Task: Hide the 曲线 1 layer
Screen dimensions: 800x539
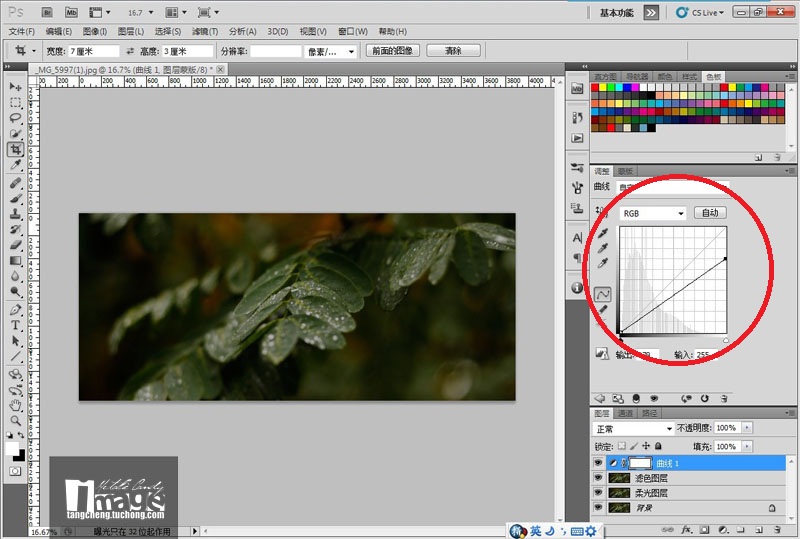Action: [599, 463]
